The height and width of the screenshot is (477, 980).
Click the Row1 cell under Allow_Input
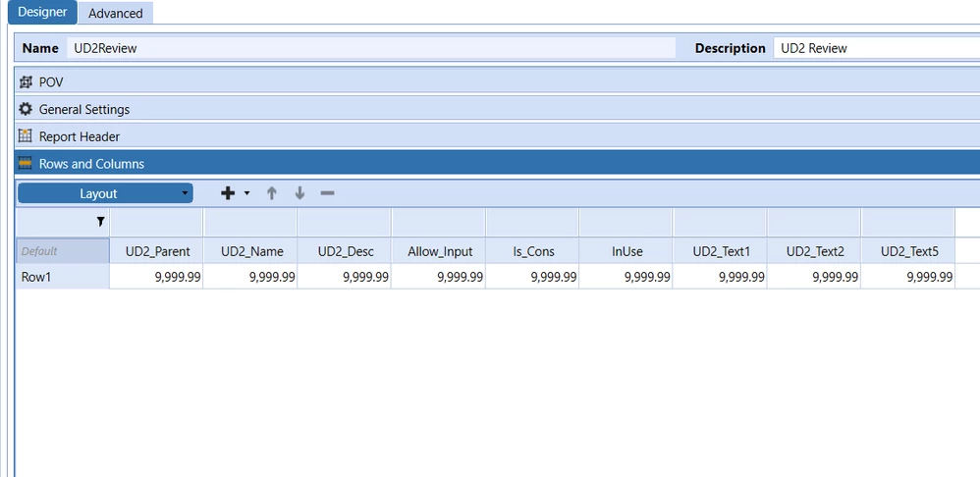[x=439, y=277]
